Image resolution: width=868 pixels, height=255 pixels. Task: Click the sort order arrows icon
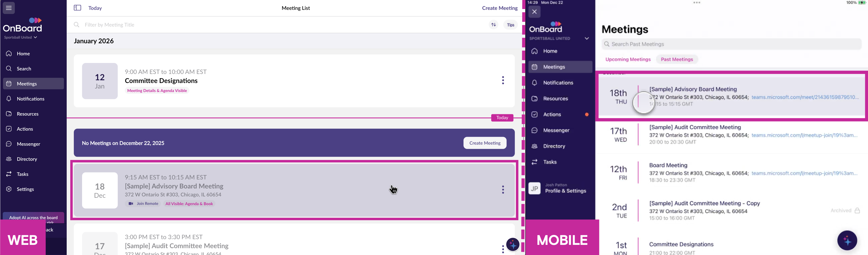click(x=493, y=25)
